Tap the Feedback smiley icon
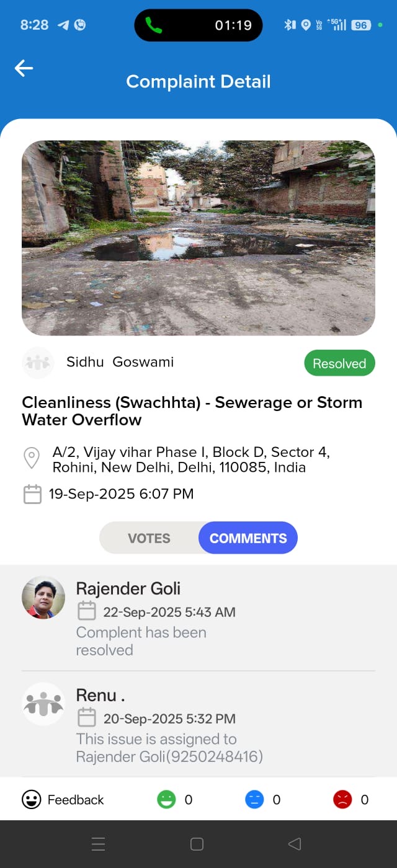This screenshot has height=868, width=397. tap(32, 800)
